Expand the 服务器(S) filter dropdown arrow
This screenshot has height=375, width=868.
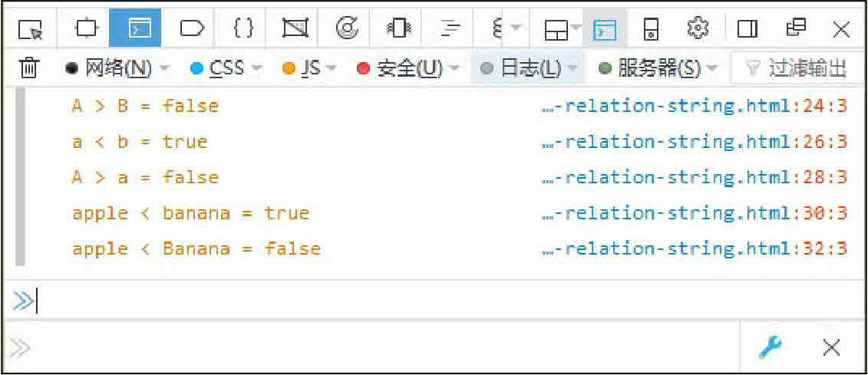711,68
